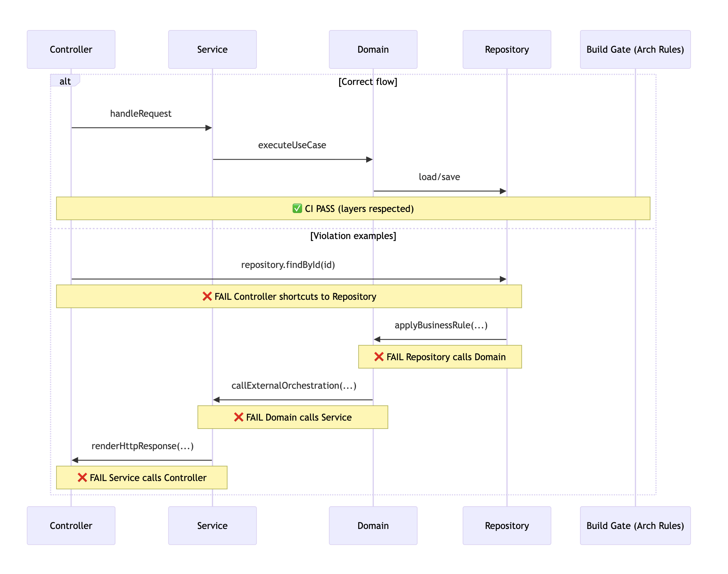Click the repository.findById(id) message label

(288, 265)
